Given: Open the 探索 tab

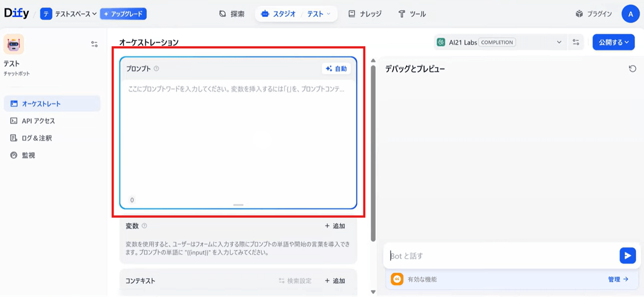Looking at the screenshot, I should [232, 14].
